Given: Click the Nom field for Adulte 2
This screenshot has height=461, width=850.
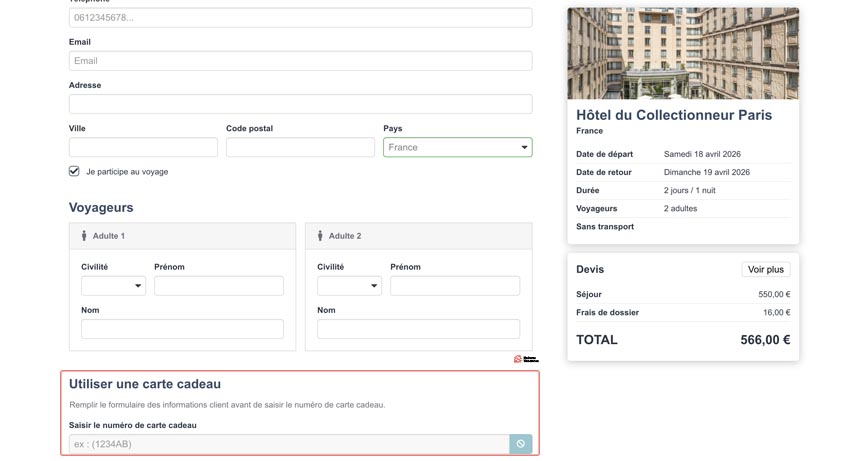Looking at the screenshot, I should [x=418, y=329].
